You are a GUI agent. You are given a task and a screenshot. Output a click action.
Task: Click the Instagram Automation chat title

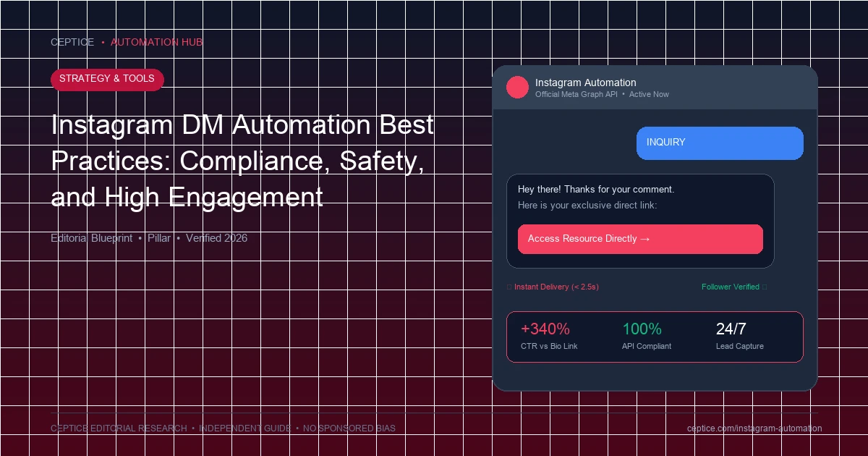click(586, 83)
